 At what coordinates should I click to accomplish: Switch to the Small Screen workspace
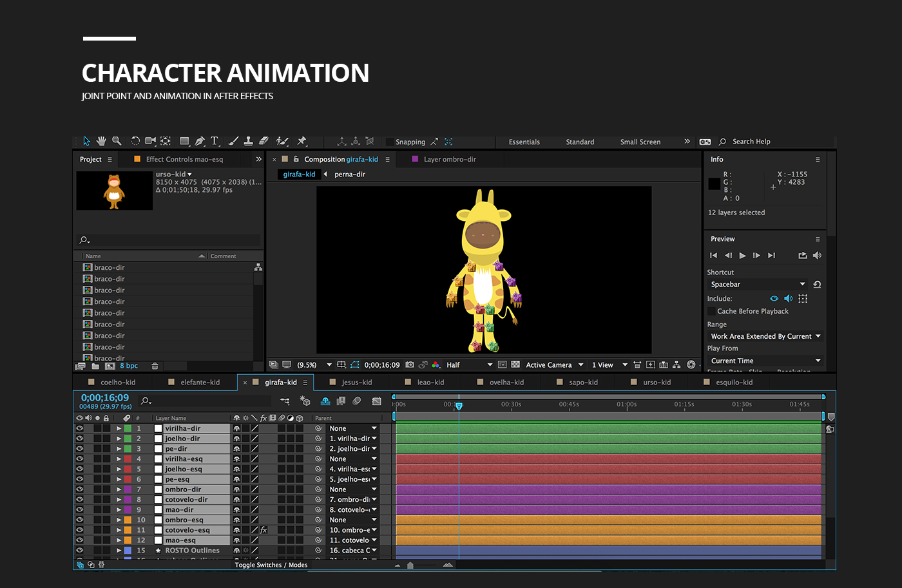click(x=640, y=142)
